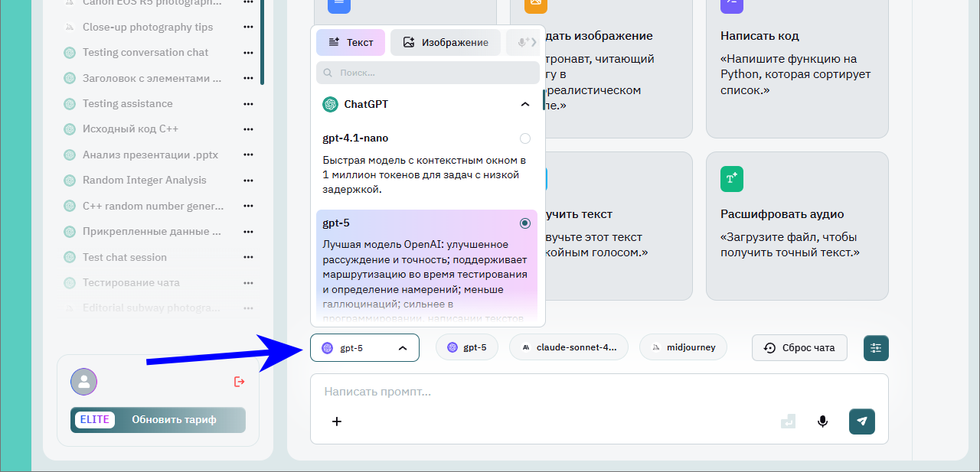Open chat C++ random number gener...
The image size is (980, 472).
point(153,207)
